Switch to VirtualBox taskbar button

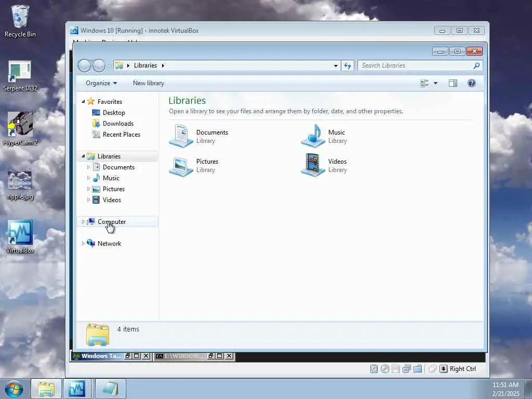click(77, 389)
